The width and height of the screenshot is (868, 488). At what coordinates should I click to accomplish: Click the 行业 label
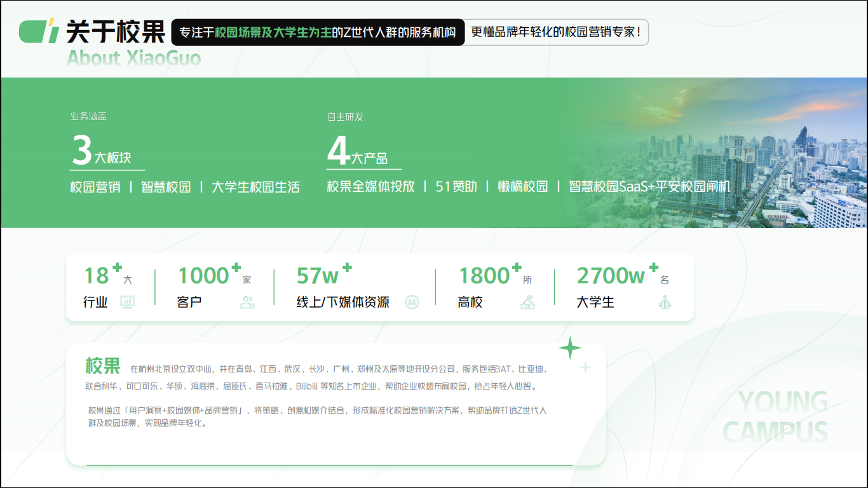96,302
